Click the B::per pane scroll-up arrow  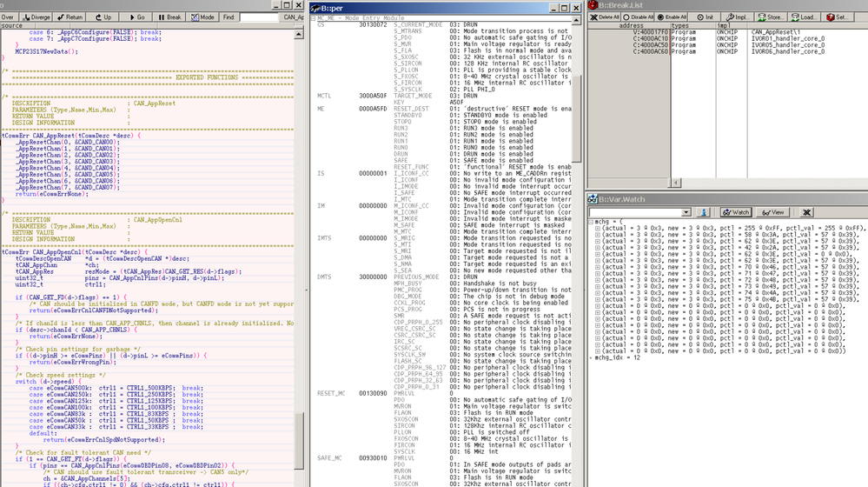(576, 21)
